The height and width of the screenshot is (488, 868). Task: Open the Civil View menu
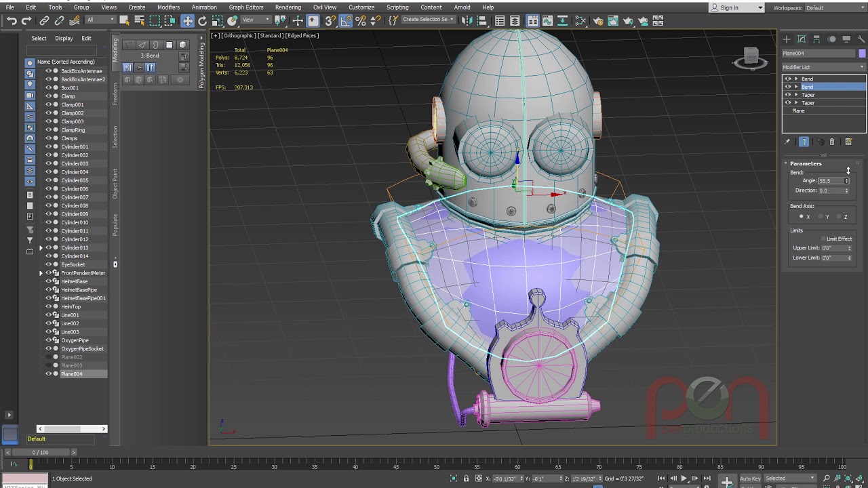point(325,7)
